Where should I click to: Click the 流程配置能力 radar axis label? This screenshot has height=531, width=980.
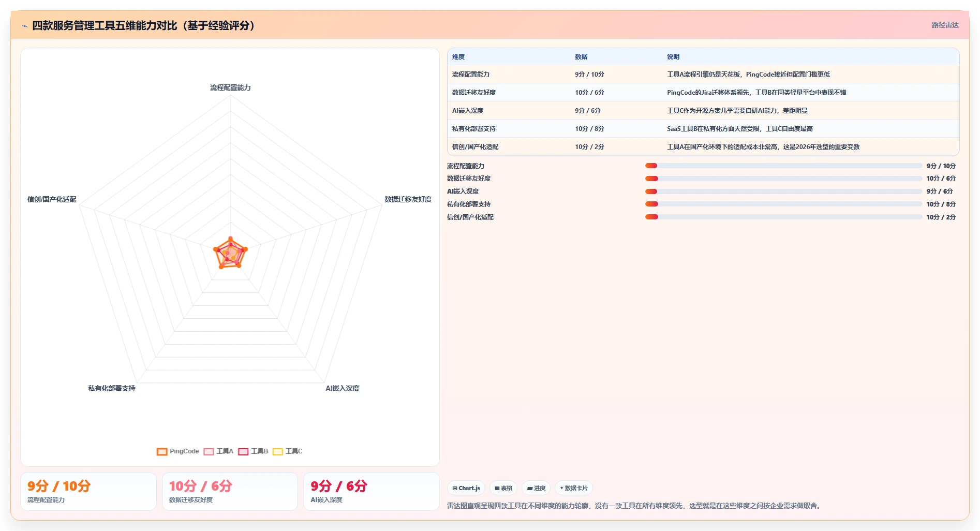coord(230,87)
